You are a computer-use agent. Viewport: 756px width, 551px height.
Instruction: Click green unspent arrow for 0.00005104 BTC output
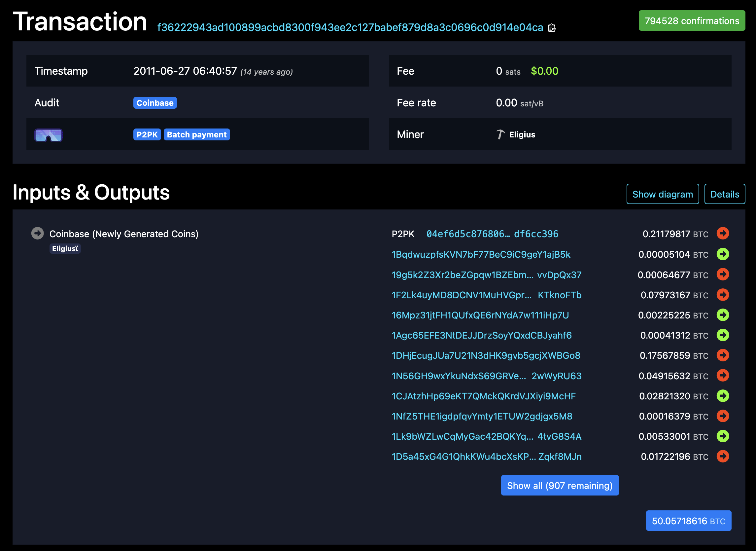point(723,254)
